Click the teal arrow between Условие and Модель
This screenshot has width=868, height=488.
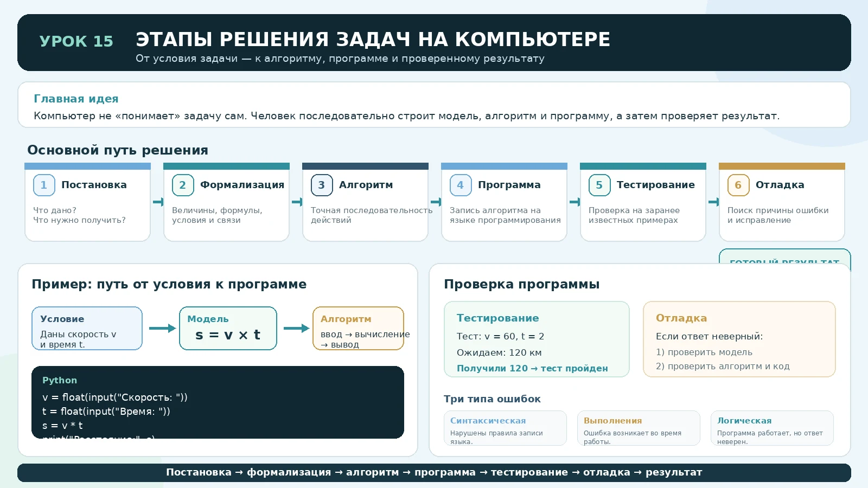pos(162,328)
